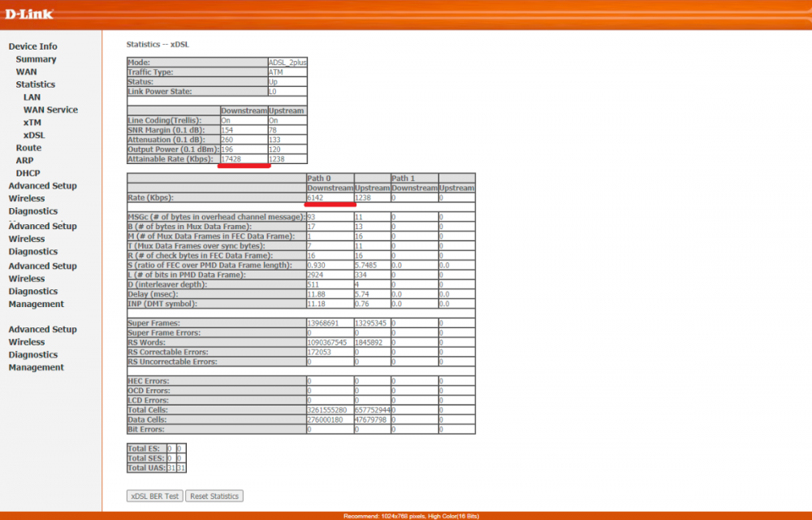Expand the Statistics menu item
The width and height of the screenshot is (812, 520).
point(36,84)
